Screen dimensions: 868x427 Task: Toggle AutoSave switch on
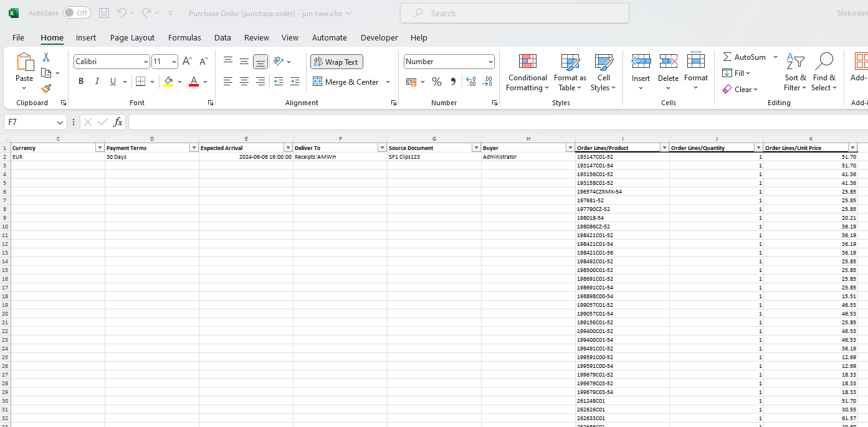pos(77,13)
